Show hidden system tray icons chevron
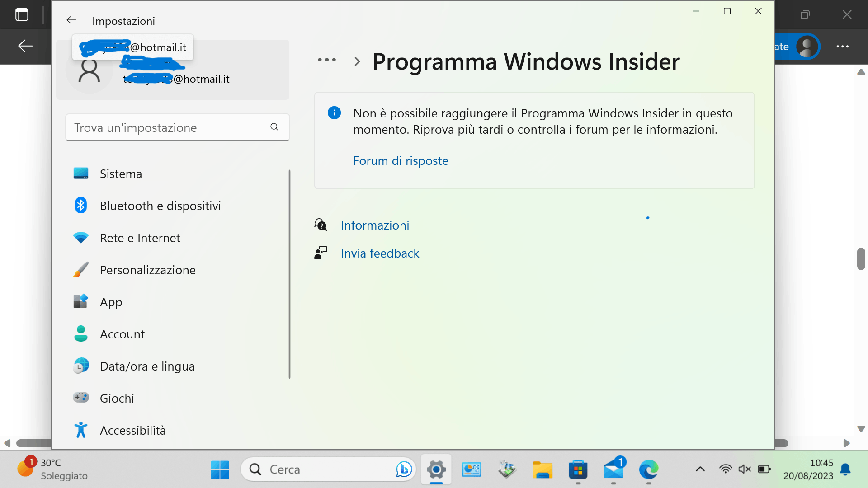Image resolution: width=868 pixels, height=488 pixels. tap(700, 469)
